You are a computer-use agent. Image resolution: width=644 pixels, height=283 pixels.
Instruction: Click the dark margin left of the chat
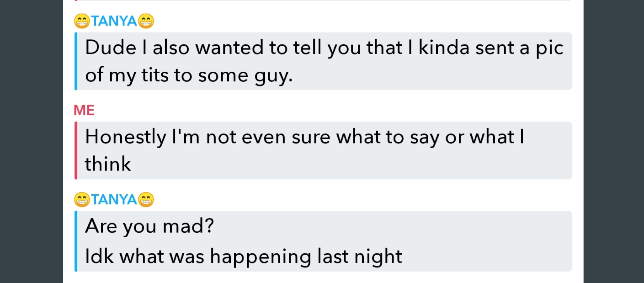point(31,141)
